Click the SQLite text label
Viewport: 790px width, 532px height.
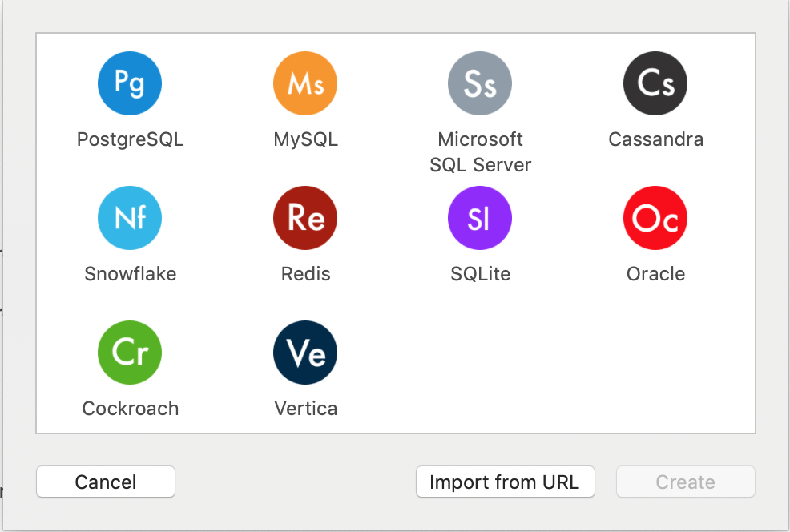pyautogui.click(x=480, y=274)
